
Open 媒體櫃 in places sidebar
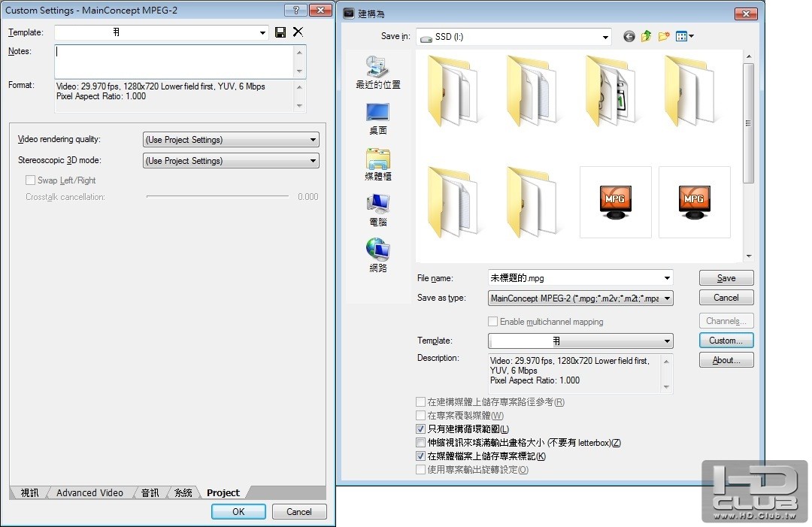378,165
